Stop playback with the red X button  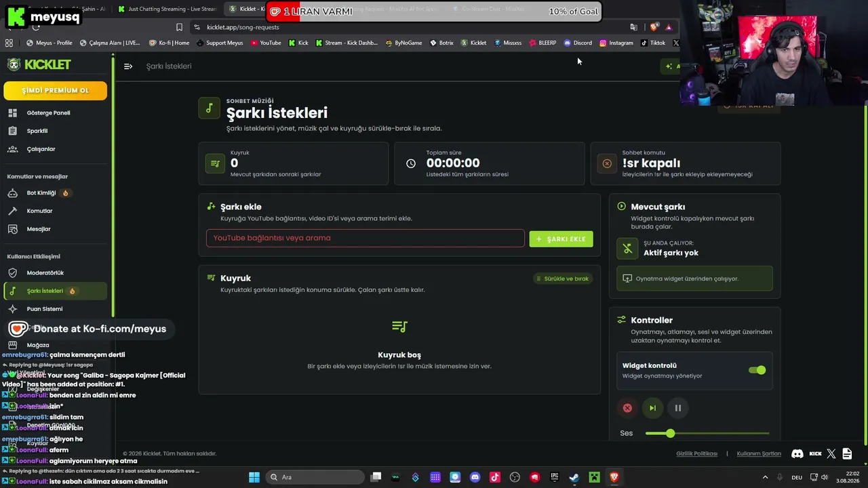627,408
